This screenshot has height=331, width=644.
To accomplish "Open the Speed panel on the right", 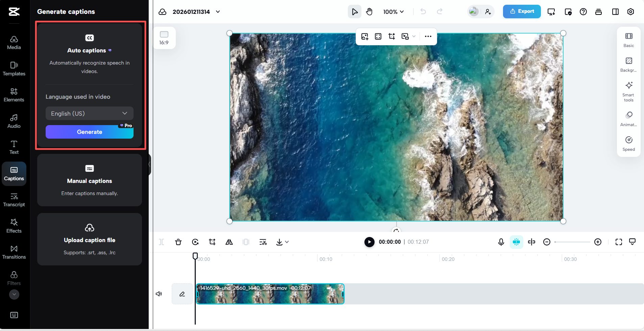I will [628, 143].
